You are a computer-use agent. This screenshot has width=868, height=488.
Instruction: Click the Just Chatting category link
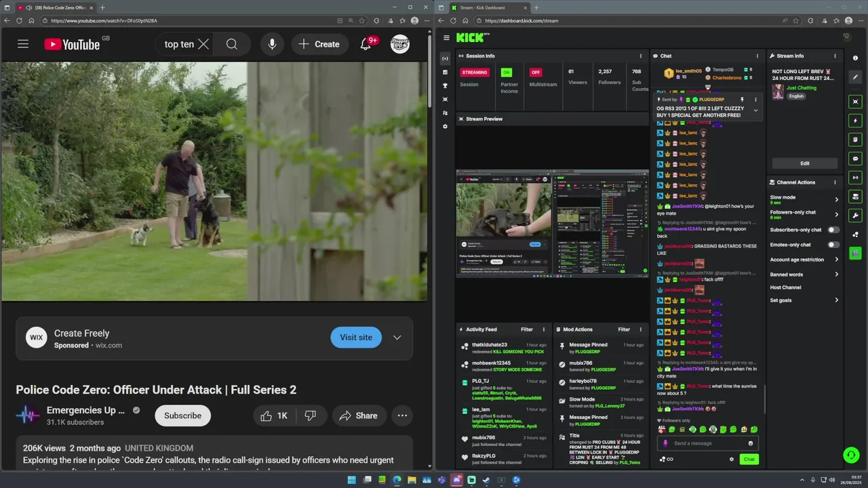tap(802, 87)
